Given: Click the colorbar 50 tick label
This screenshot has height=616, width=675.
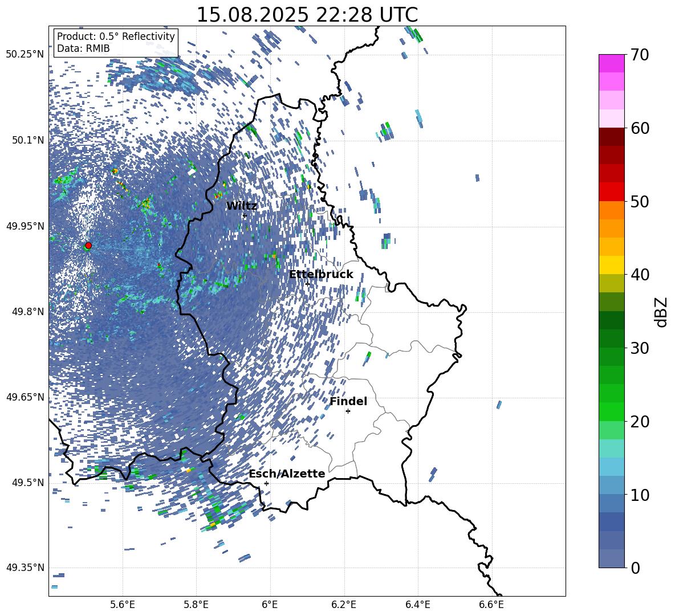Looking at the screenshot, I should coord(640,201).
